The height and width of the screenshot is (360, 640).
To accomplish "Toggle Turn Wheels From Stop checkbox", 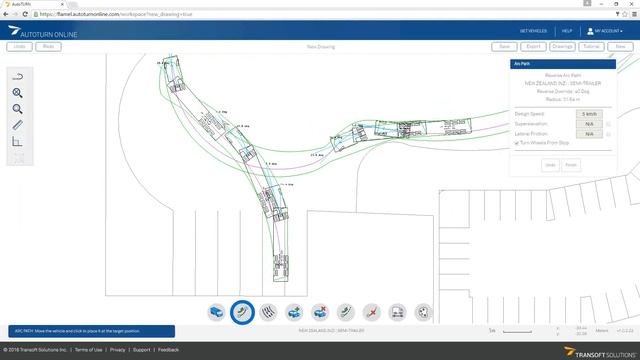I will point(517,143).
